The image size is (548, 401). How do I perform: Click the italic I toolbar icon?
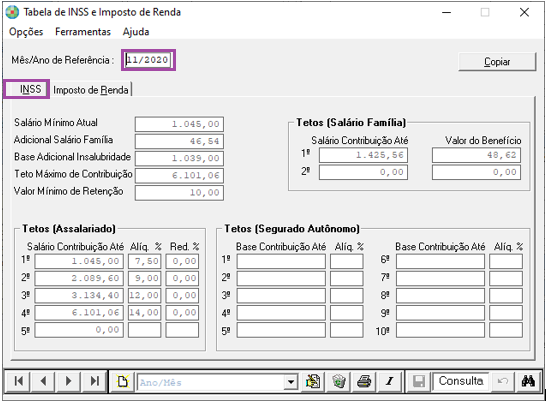click(x=390, y=381)
